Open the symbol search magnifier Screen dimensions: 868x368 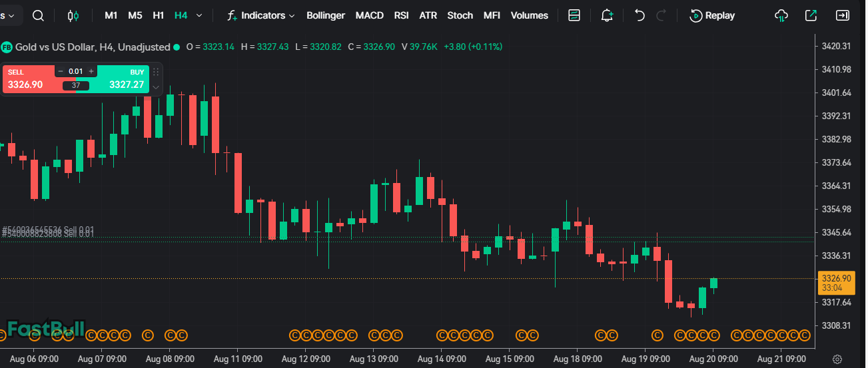pyautogui.click(x=39, y=15)
